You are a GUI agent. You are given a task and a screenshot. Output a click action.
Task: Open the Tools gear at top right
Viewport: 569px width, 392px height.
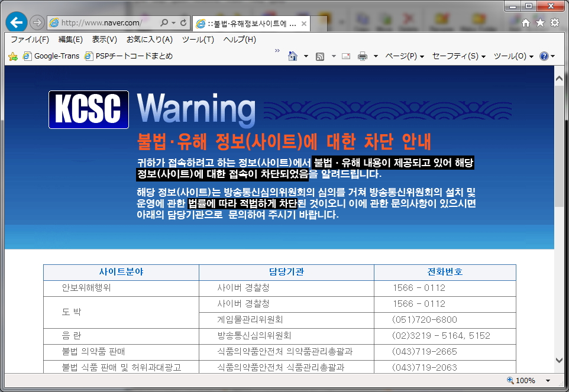coord(554,23)
